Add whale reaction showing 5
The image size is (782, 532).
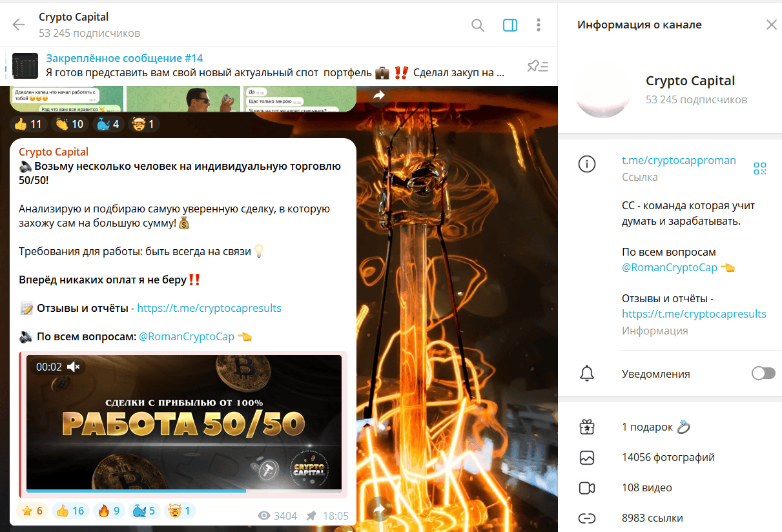pos(145,511)
